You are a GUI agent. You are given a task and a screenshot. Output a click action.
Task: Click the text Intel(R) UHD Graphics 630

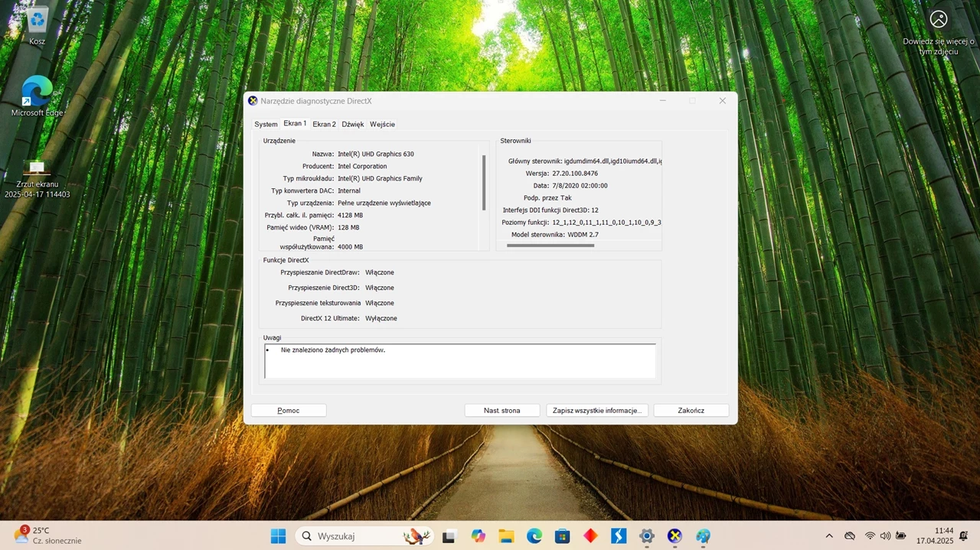376,154
